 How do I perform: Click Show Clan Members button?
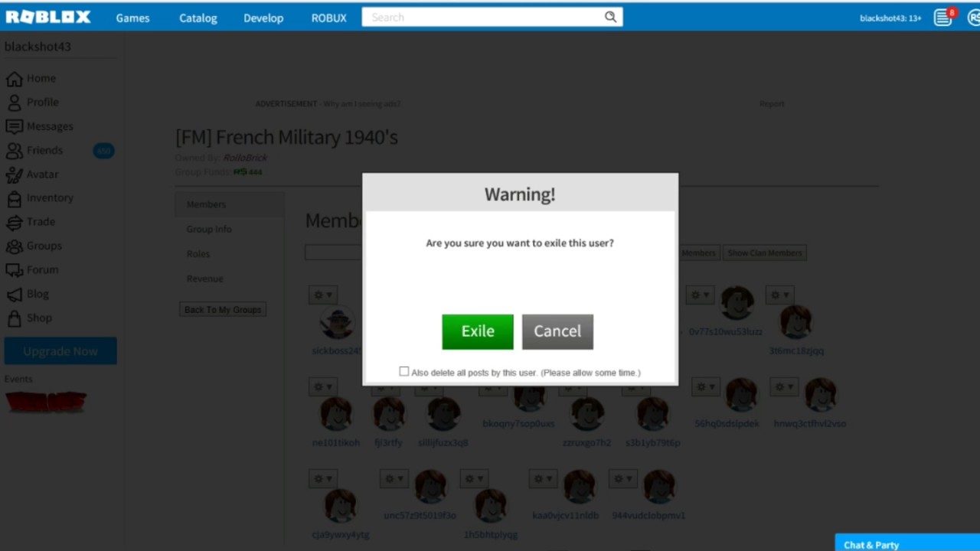click(765, 253)
